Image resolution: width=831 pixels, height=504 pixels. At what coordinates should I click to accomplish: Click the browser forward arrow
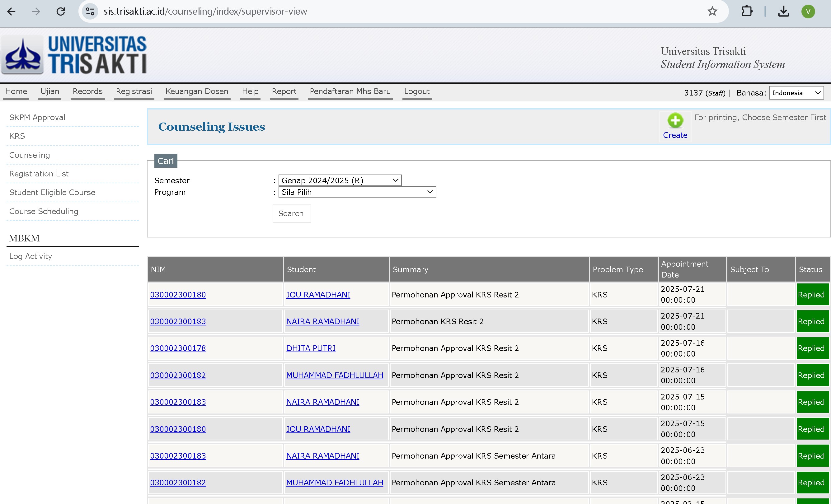click(36, 12)
